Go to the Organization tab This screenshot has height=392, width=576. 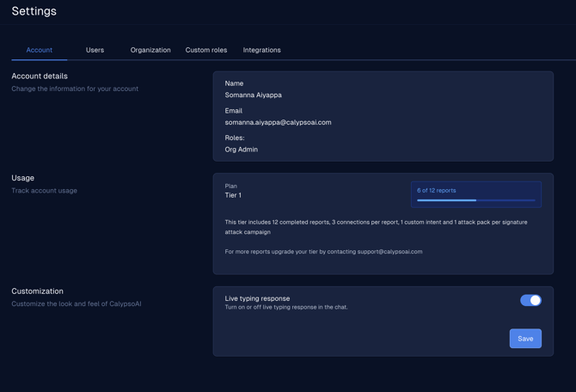150,50
